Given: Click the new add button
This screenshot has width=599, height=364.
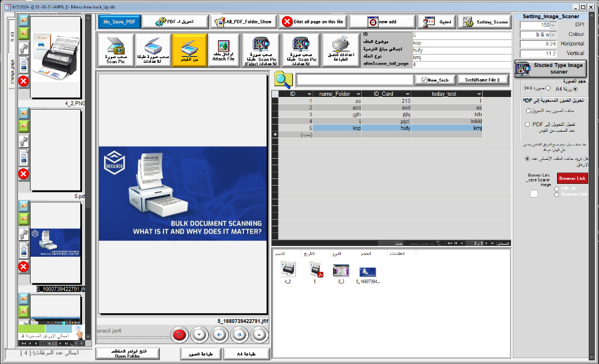Looking at the screenshot, I should tap(382, 22).
